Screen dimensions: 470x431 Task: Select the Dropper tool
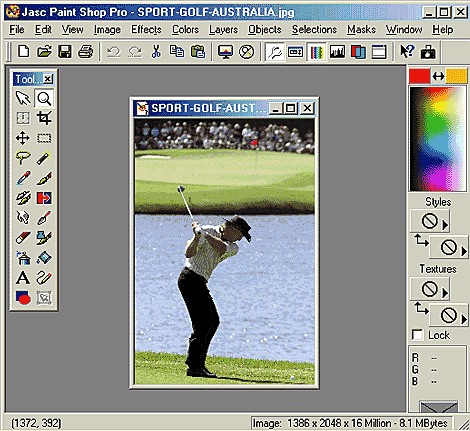[x=23, y=178]
